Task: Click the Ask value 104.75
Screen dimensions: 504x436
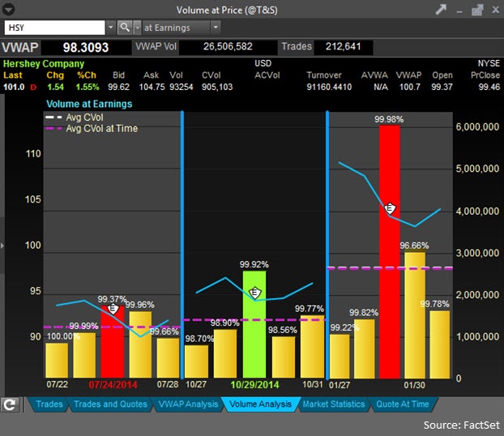Action: (x=152, y=88)
